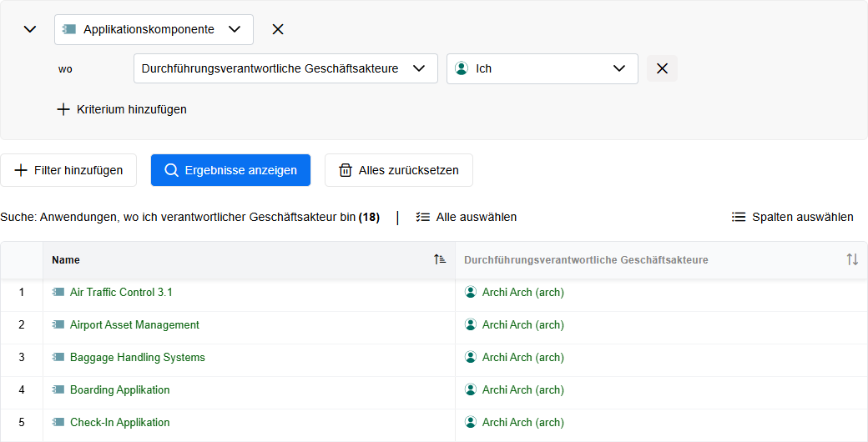Click the search title 'Anwendungen, wo ich verantwortlicher Geschäftsakteur bin'
This screenshot has height=442, width=868.
coord(198,218)
